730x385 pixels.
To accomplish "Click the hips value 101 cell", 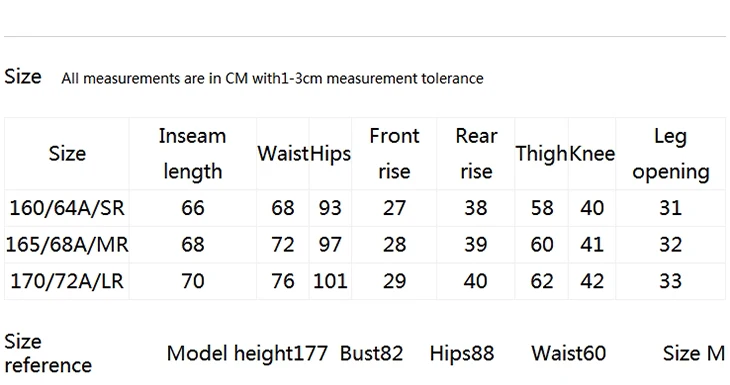I will point(330,281).
